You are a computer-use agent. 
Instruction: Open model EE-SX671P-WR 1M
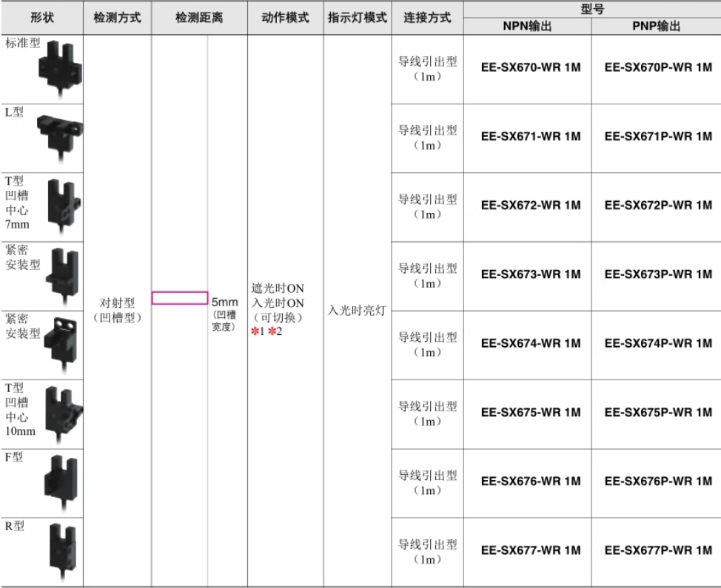(657, 136)
